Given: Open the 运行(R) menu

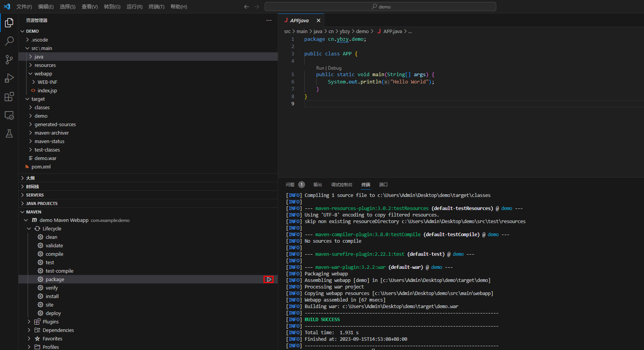Looking at the screenshot, I should 134,7.
